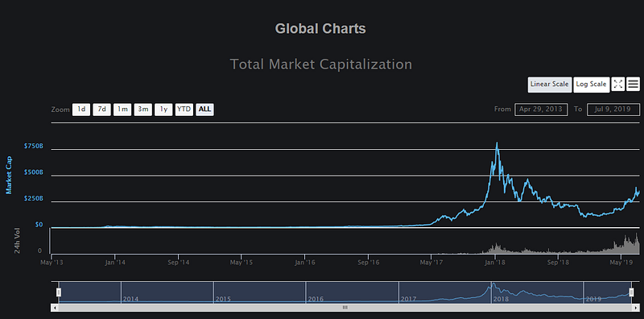Click scrollbar right arrow
Viewport: 644px width, 319px height.
pos(636,307)
